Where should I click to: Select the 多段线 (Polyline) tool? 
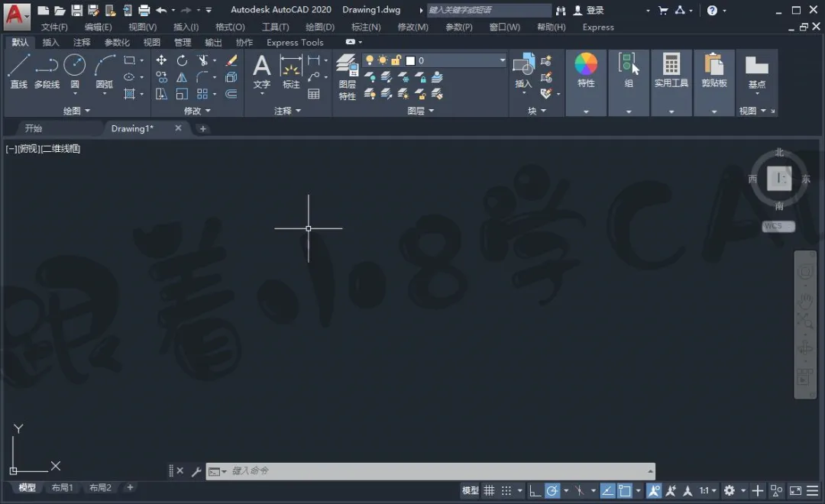[47, 72]
